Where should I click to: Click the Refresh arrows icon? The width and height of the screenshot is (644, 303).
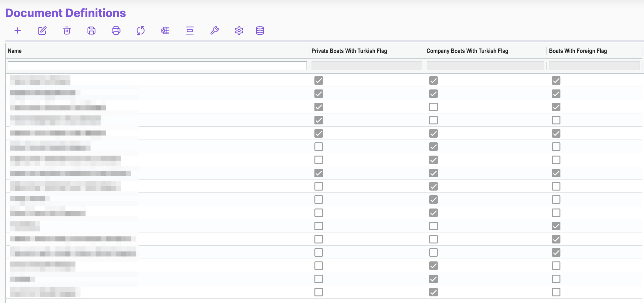point(141,31)
